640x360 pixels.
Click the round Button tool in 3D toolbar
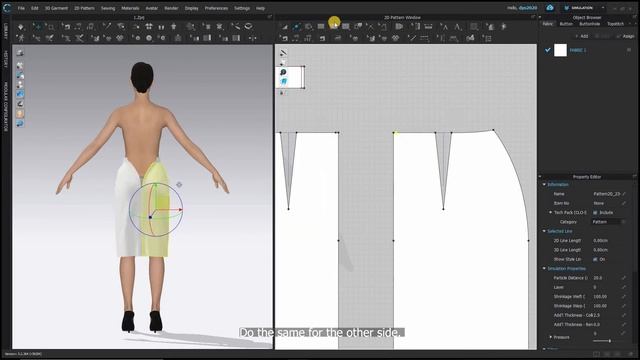pos(149,38)
